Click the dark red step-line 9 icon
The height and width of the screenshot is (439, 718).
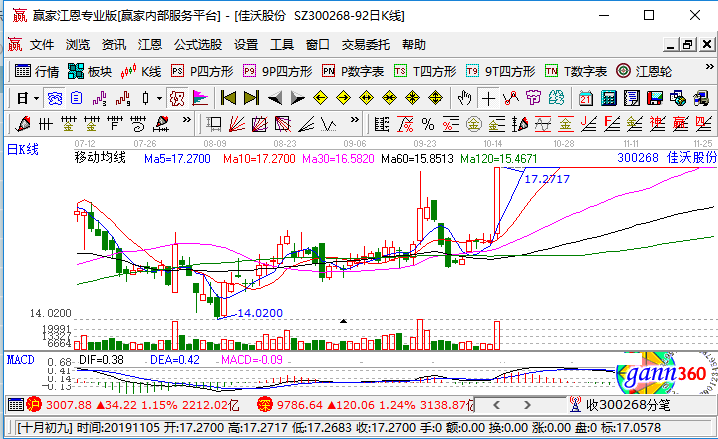tap(122, 98)
